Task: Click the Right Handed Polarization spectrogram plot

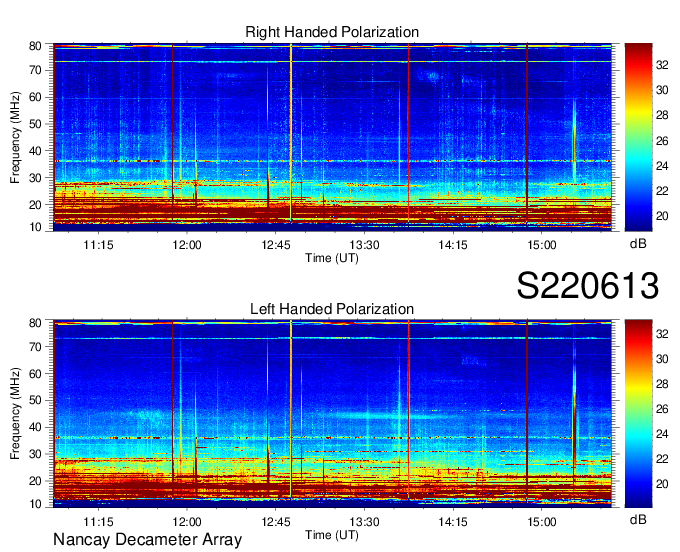Action: tap(332, 137)
